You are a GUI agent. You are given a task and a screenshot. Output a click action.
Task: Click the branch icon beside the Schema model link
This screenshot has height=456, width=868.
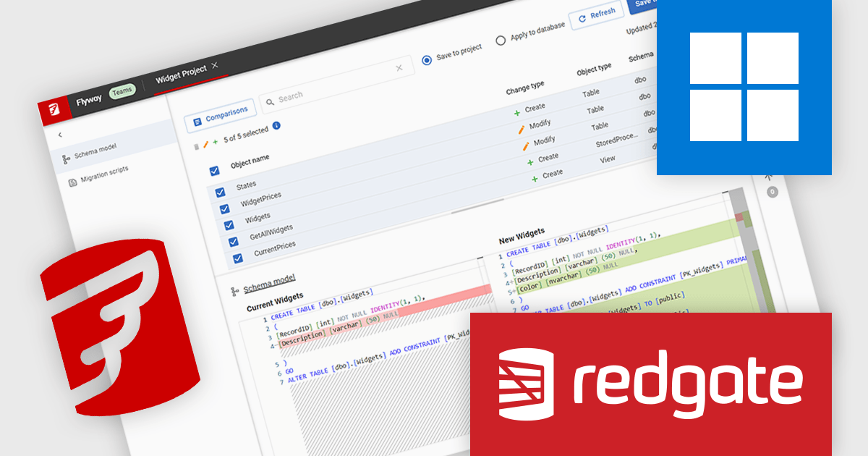tap(234, 292)
